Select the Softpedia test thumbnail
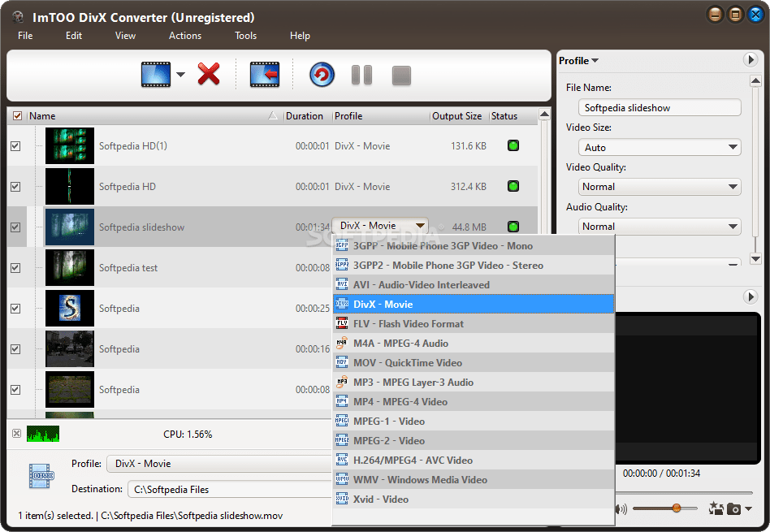The width and height of the screenshot is (770, 532). coord(70,268)
